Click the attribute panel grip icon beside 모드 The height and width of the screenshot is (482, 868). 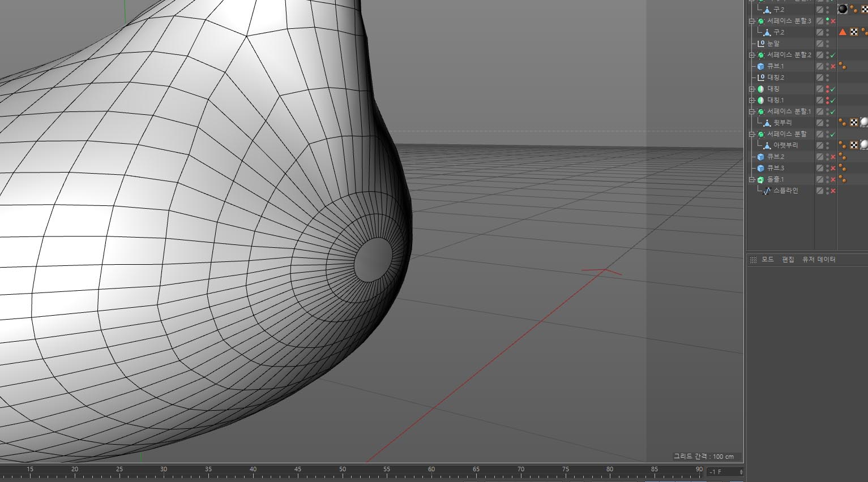[753, 260]
